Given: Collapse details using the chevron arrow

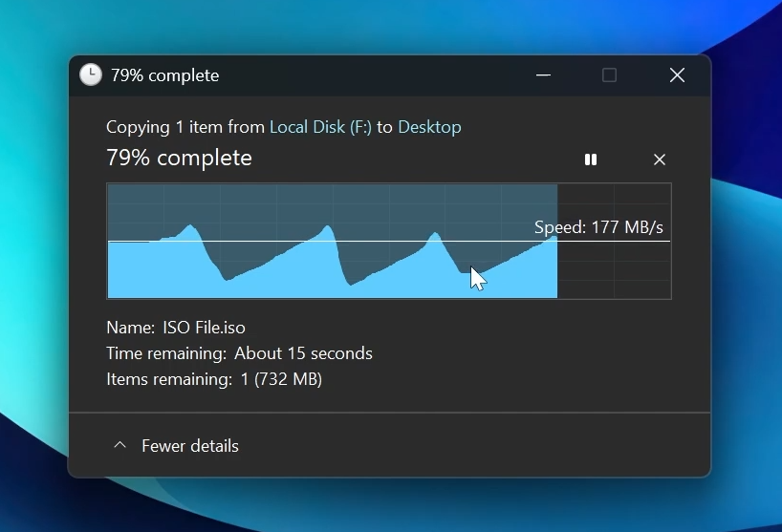Looking at the screenshot, I should [119, 445].
